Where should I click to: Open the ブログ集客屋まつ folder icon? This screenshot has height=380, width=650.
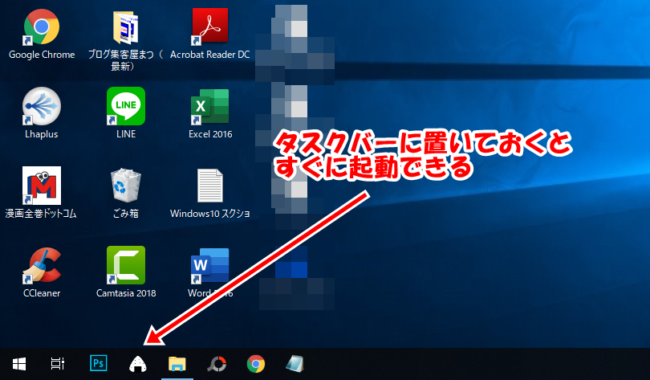126,28
